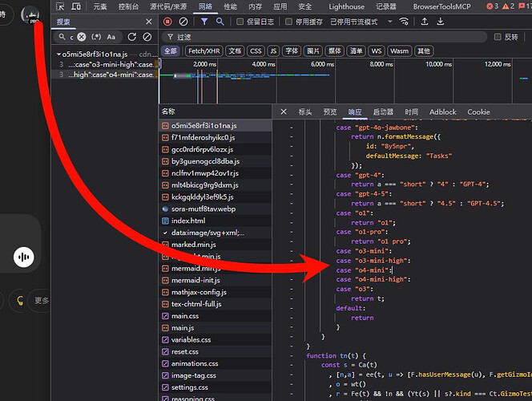Enable preserve log checkbox
Viewport: 532px width, 401px height.
pyautogui.click(x=240, y=22)
